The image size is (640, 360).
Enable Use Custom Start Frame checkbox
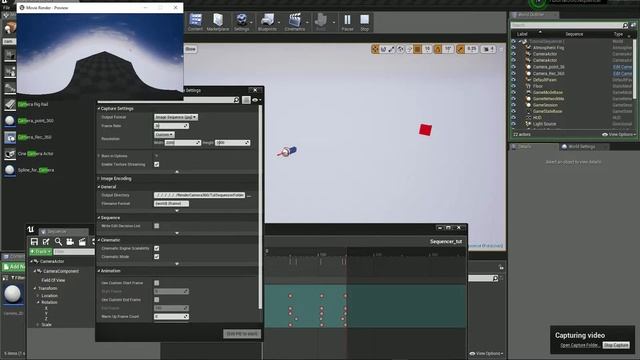157,283
